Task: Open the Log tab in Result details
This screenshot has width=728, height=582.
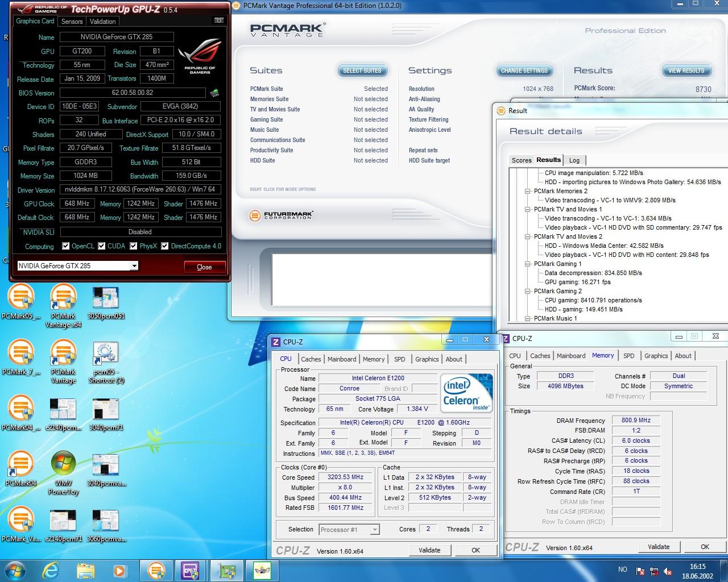Action: (574, 160)
